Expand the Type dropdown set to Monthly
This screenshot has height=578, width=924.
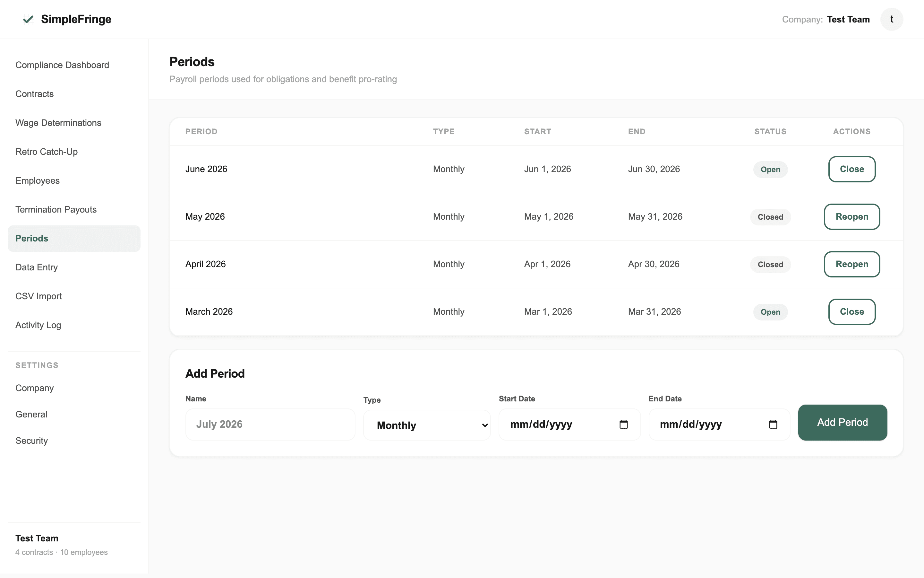point(427,425)
